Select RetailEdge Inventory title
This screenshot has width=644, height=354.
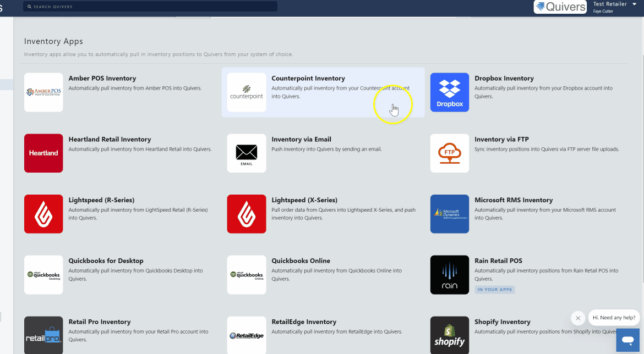(x=303, y=322)
